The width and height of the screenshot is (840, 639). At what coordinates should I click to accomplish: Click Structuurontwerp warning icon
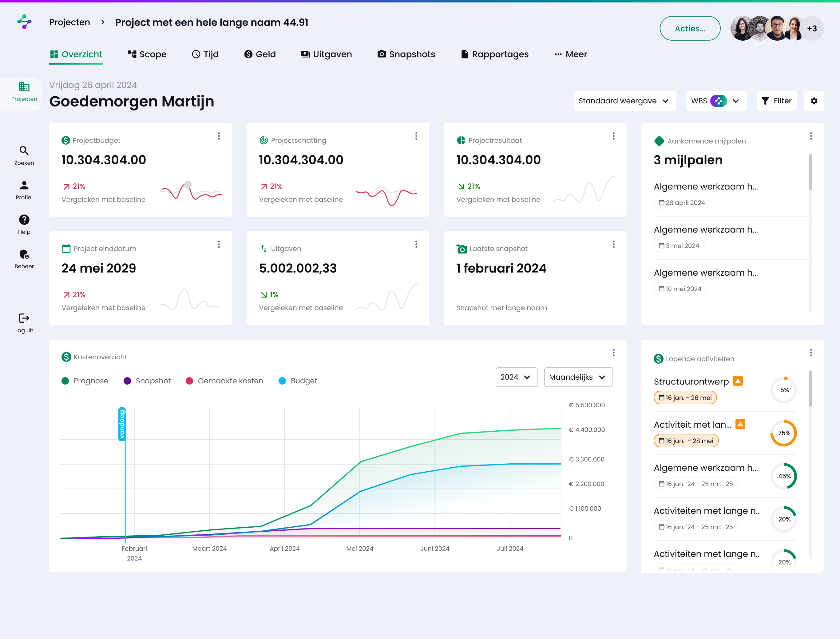738,381
